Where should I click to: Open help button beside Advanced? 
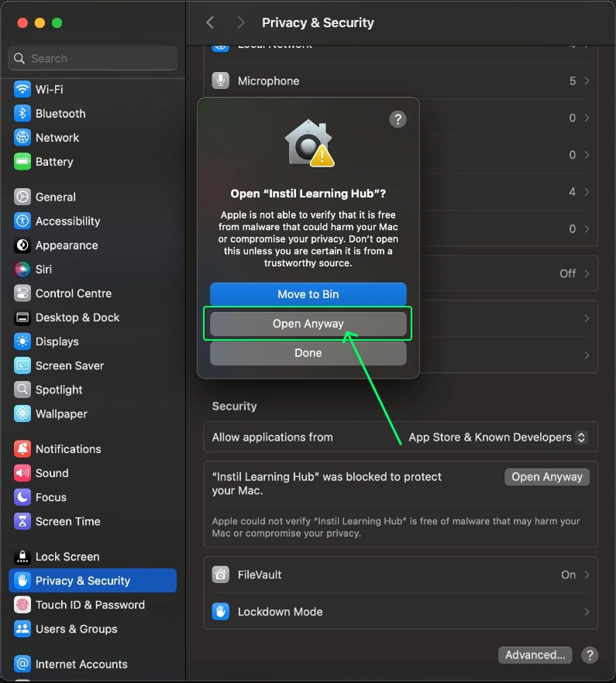[x=590, y=654]
